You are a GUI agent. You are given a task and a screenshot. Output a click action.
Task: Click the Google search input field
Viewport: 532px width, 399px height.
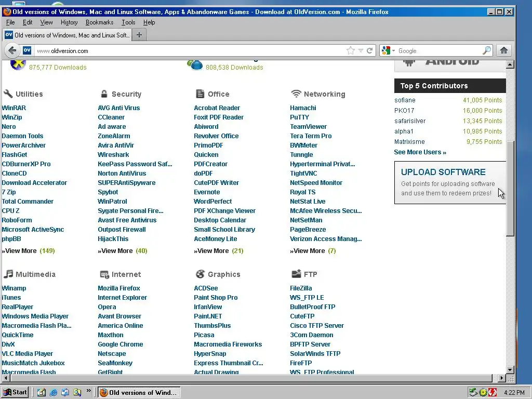pyautogui.click(x=440, y=51)
